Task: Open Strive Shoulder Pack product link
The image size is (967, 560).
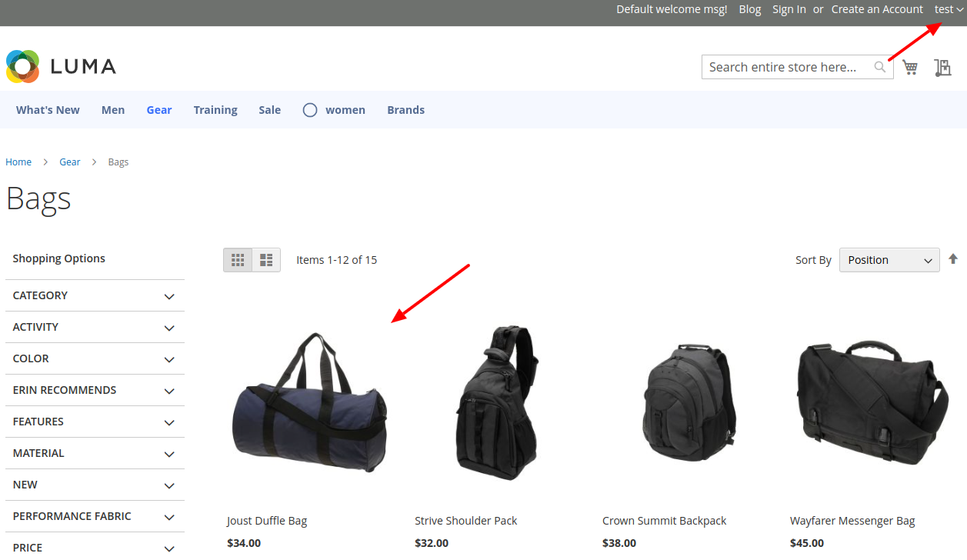Action: point(466,521)
